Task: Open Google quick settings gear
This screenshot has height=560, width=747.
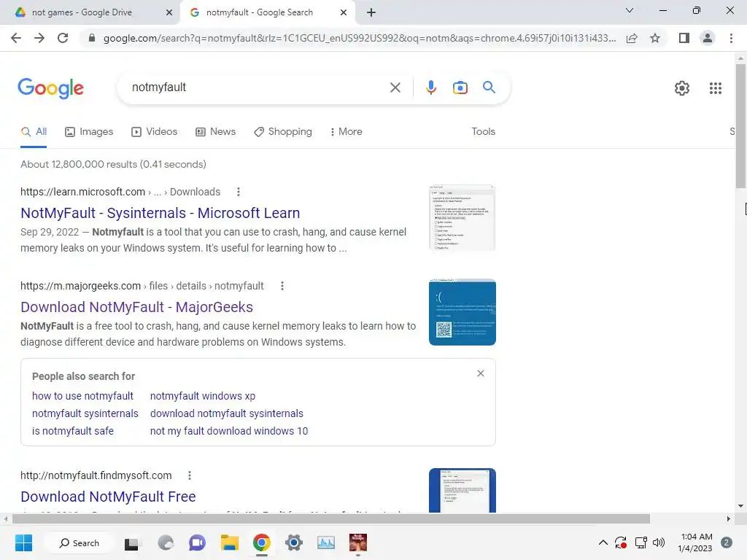Action: (x=682, y=88)
